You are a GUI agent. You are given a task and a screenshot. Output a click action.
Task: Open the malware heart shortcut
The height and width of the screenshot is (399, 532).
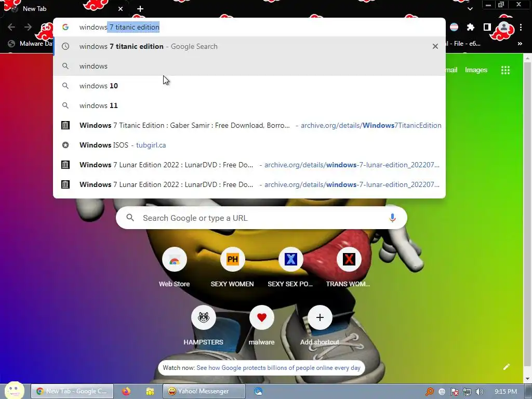[x=262, y=317]
